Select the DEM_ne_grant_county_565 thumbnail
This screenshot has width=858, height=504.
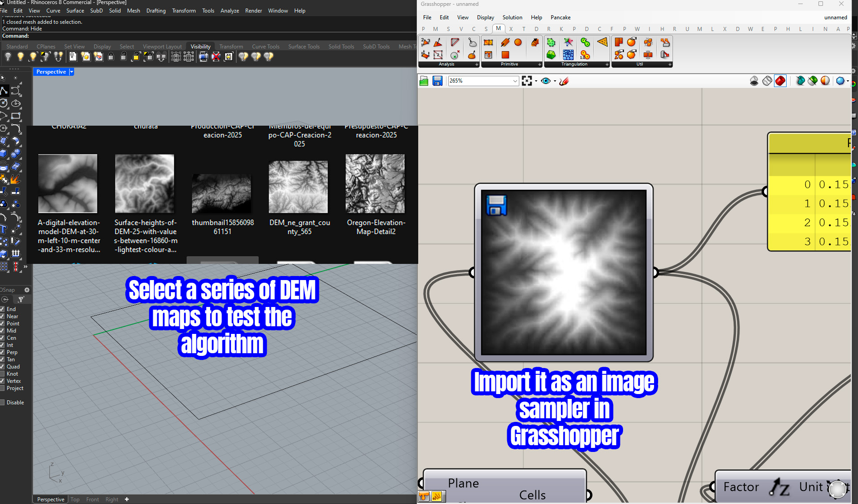pos(298,187)
